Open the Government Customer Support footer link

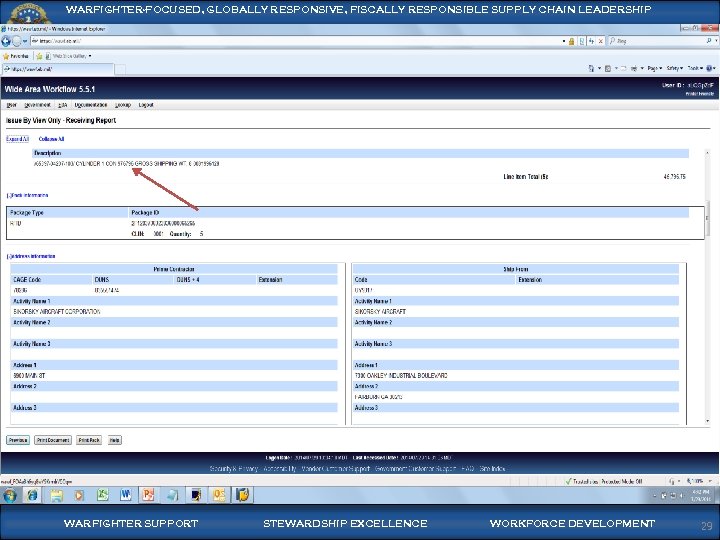click(x=416, y=469)
